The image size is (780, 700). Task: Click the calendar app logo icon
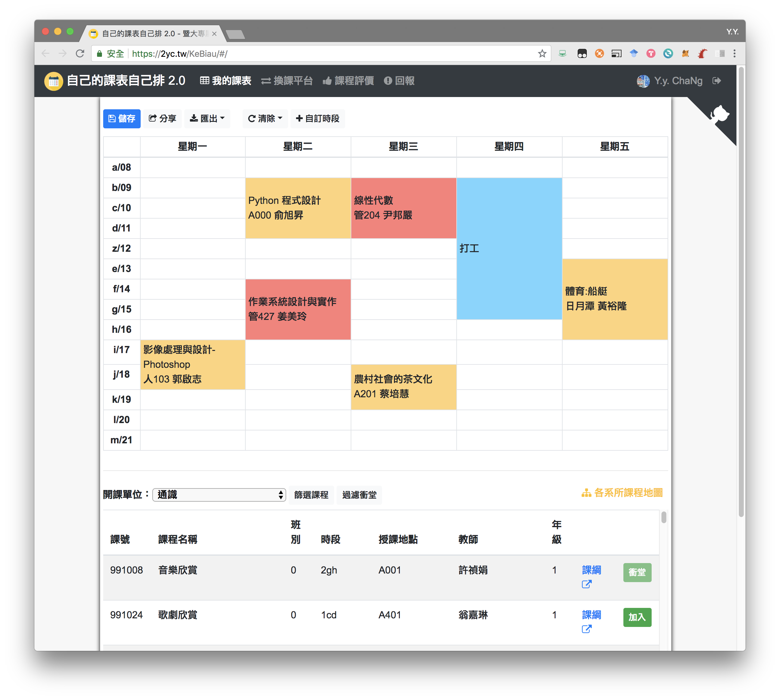point(53,81)
